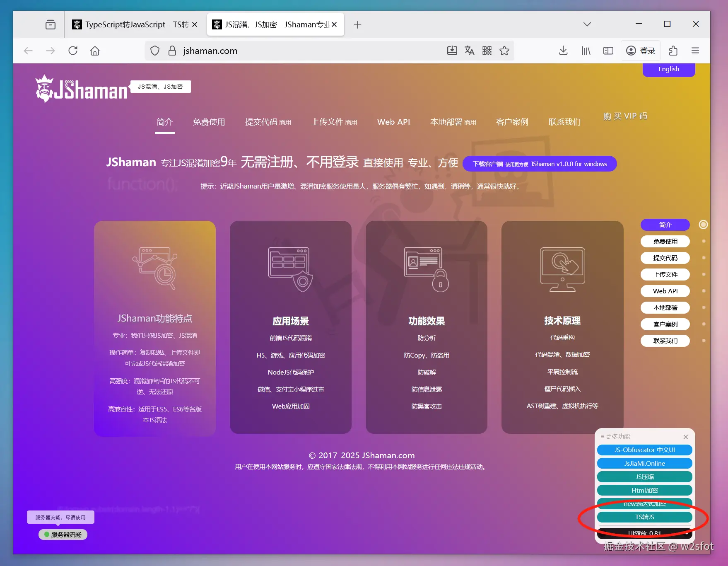Open the JS压缩 tool

click(x=644, y=477)
